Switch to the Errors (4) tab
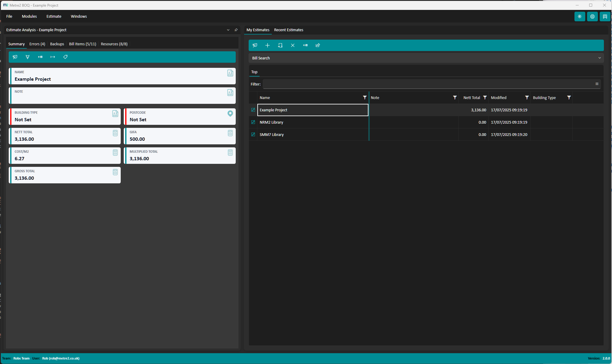This screenshot has width=612, height=364. tap(37, 44)
